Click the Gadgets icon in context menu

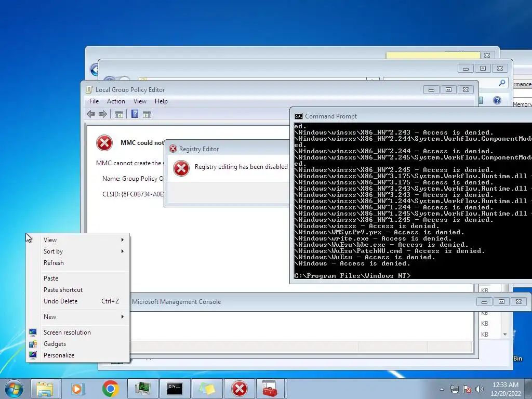pos(33,344)
